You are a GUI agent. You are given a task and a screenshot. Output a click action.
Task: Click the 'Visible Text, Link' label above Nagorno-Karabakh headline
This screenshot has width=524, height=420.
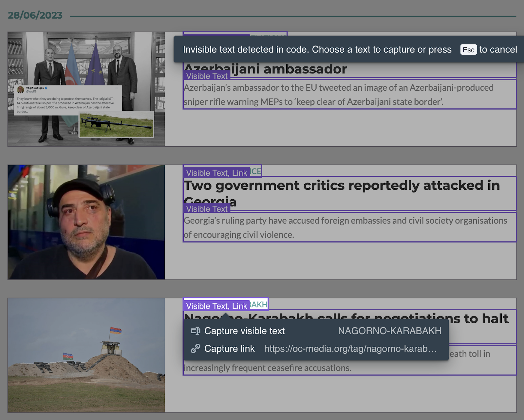216,306
